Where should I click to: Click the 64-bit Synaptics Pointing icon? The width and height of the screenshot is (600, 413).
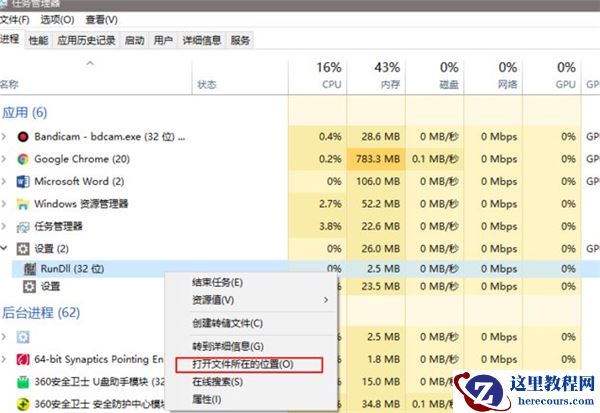pyautogui.click(x=23, y=359)
